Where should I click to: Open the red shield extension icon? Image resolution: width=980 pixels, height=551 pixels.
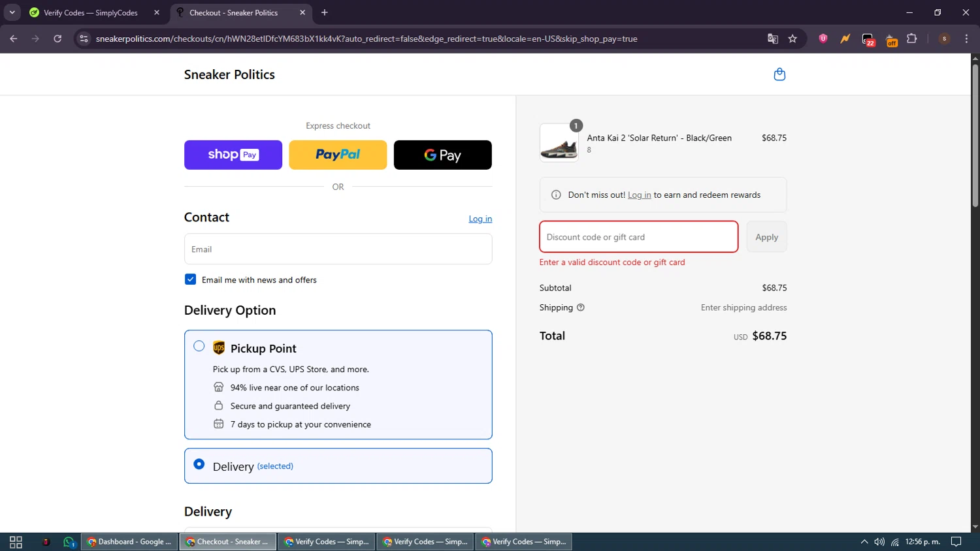pos(823,39)
